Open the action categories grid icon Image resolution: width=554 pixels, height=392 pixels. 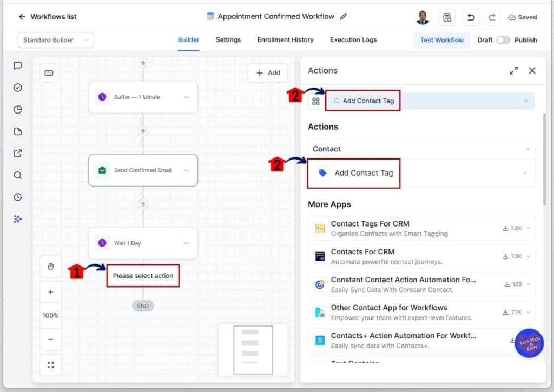(x=316, y=101)
